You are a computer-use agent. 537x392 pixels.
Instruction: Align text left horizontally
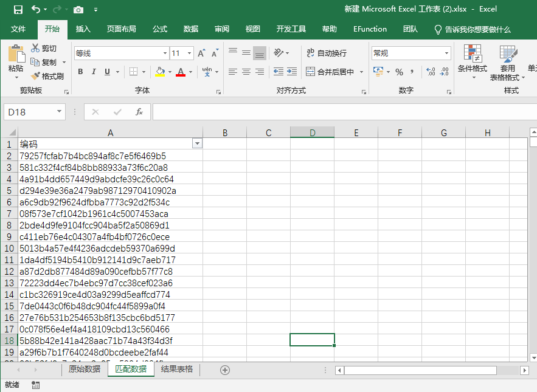pyautogui.click(x=233, y=72)
